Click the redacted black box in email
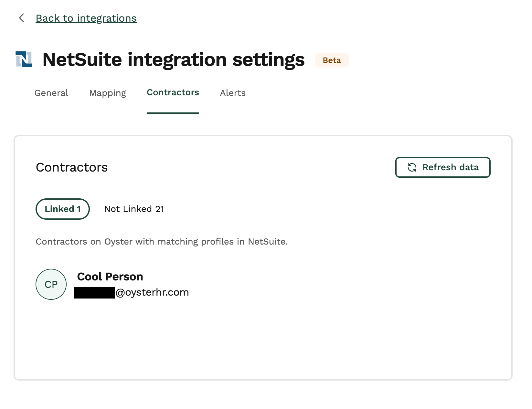This screenshot has height=409, width=532. click(x=94, y=293)
